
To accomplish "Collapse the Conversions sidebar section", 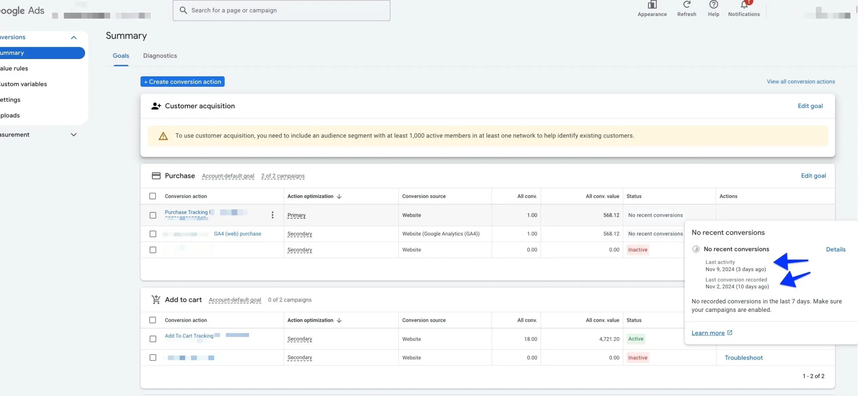I will point(74,37).
